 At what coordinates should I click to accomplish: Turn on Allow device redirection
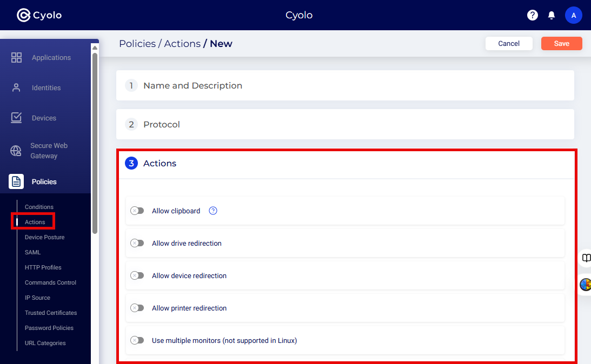[137, 275]
